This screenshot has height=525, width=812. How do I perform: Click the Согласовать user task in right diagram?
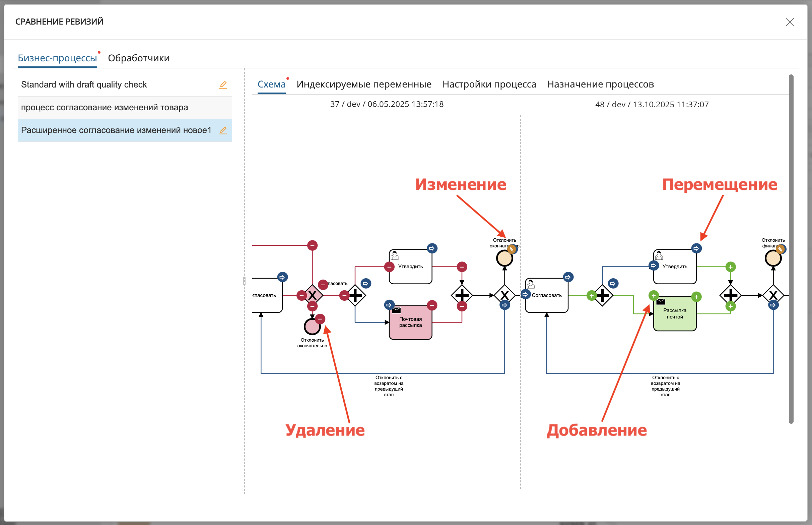click(x=546, y=295)
